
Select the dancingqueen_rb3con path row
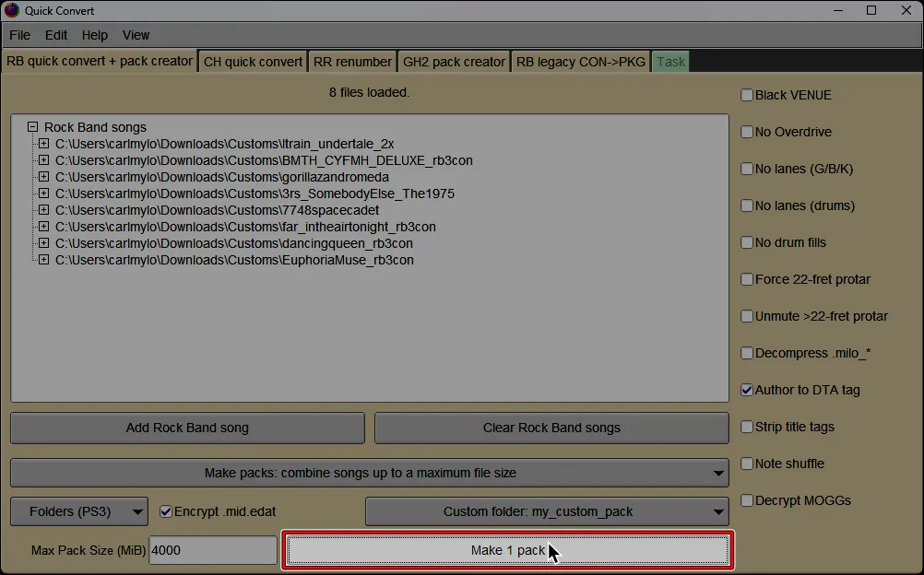point(234,242)
